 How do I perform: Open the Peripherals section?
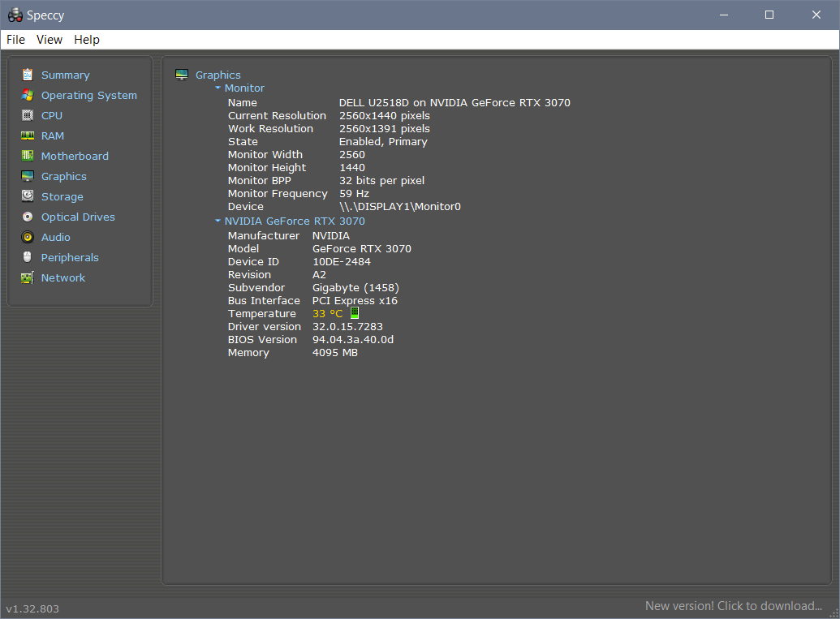pyautogui.click(x=70, y=257)
